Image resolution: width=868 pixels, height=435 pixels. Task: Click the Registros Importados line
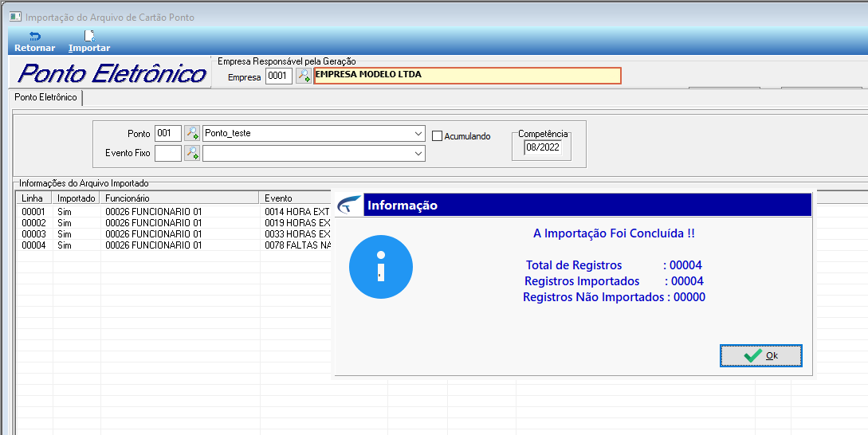coord(614,281)
